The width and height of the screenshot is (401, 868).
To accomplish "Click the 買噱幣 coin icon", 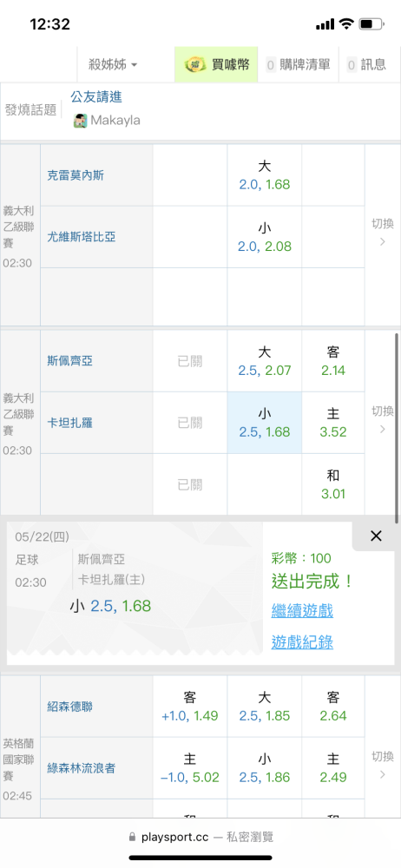I will coord(195,65).
